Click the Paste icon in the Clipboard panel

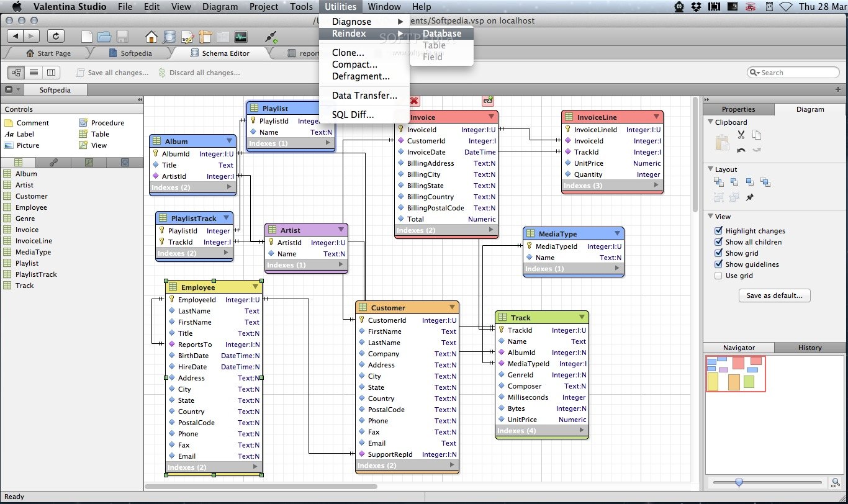pyautogui.click(x=722, y=142)
